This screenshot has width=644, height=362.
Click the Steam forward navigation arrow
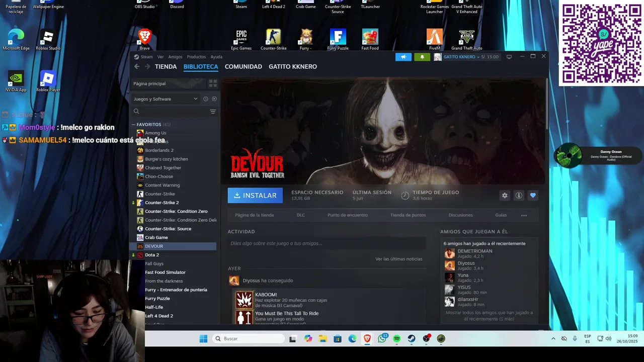click(147, 66)
